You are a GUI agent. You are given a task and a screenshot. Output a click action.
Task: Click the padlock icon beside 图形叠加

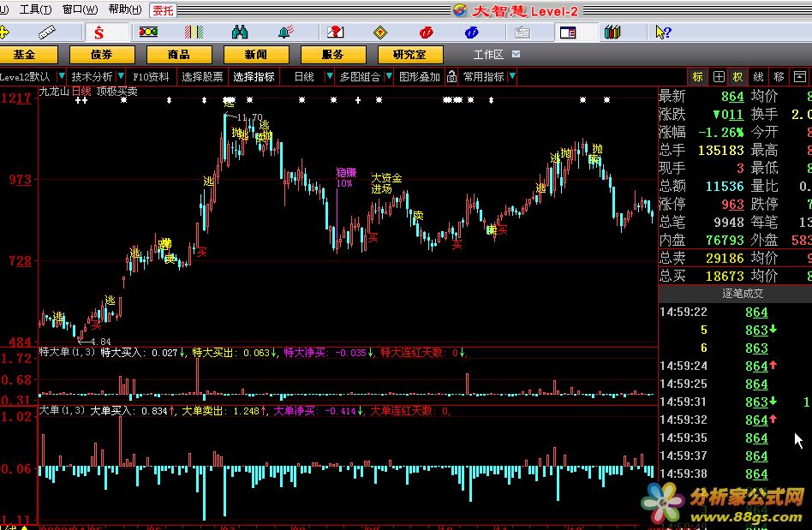click(x=451, y=76)
